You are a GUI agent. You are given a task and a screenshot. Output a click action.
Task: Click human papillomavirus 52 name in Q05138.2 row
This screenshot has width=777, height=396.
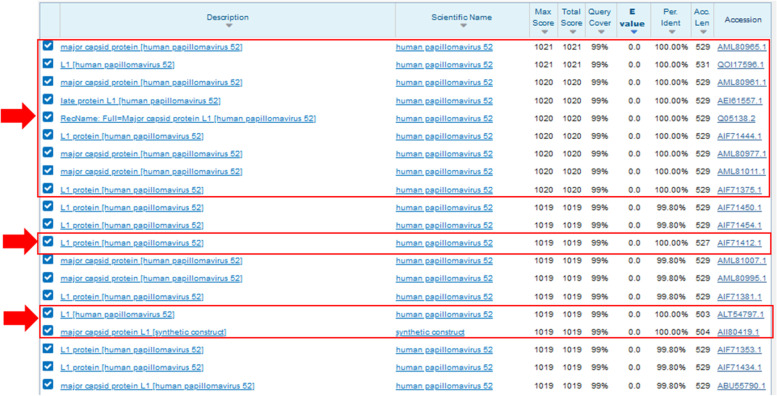pyautogui.click(x=444, y=118)
